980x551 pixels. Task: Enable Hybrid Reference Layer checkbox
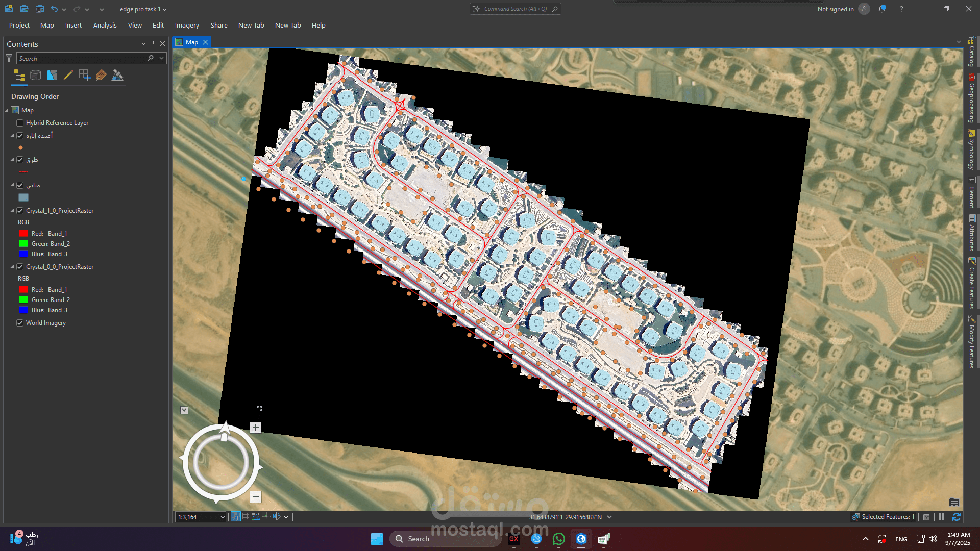[x=20, y=123]
